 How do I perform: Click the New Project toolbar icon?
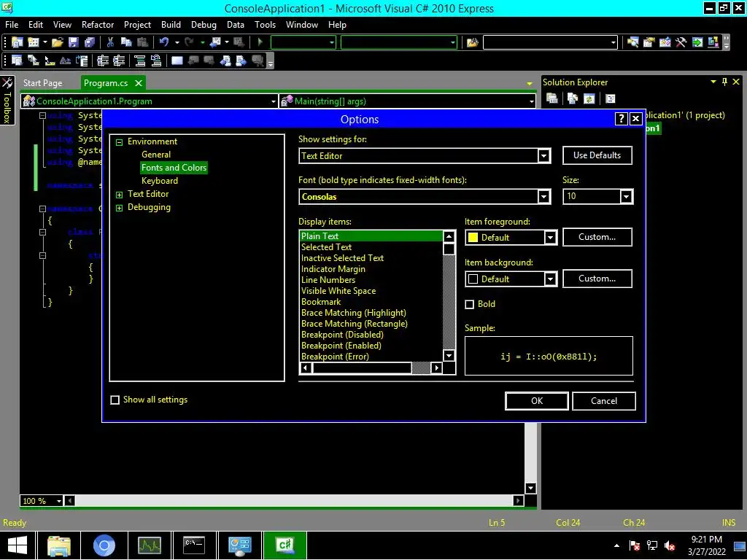[18, 42]
